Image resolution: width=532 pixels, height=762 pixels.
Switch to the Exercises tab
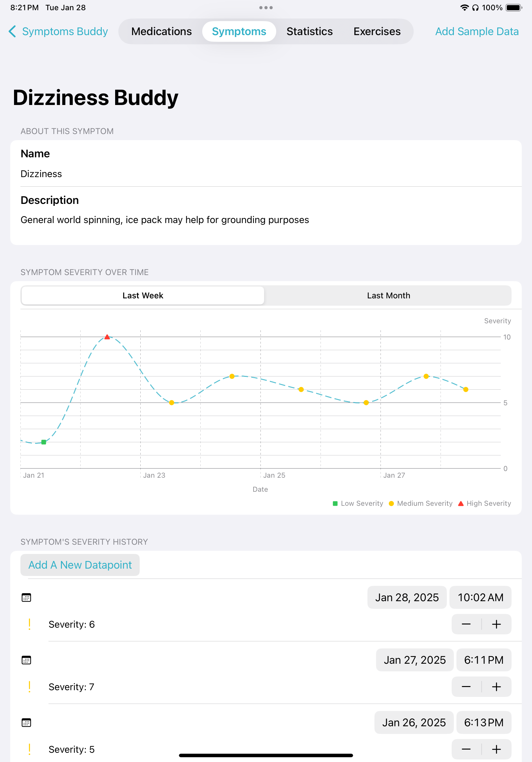[x=377, y=31]
